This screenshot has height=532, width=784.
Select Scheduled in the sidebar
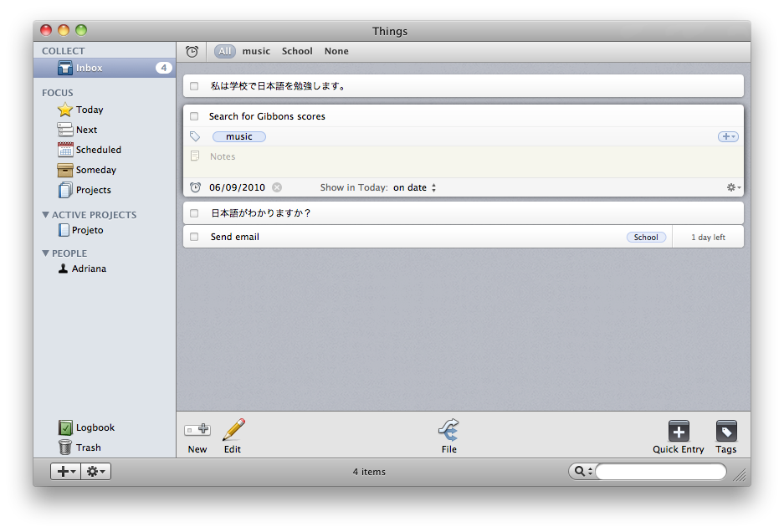coord(99,150)
